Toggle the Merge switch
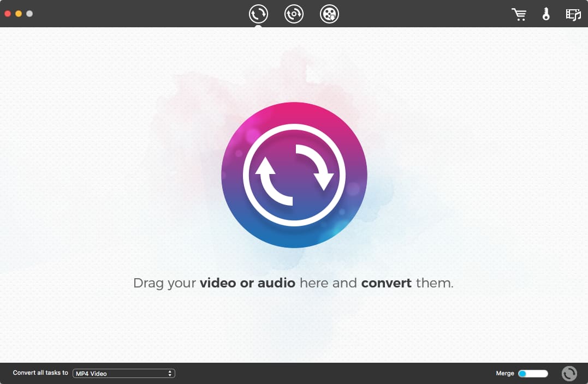 point(532,374)
